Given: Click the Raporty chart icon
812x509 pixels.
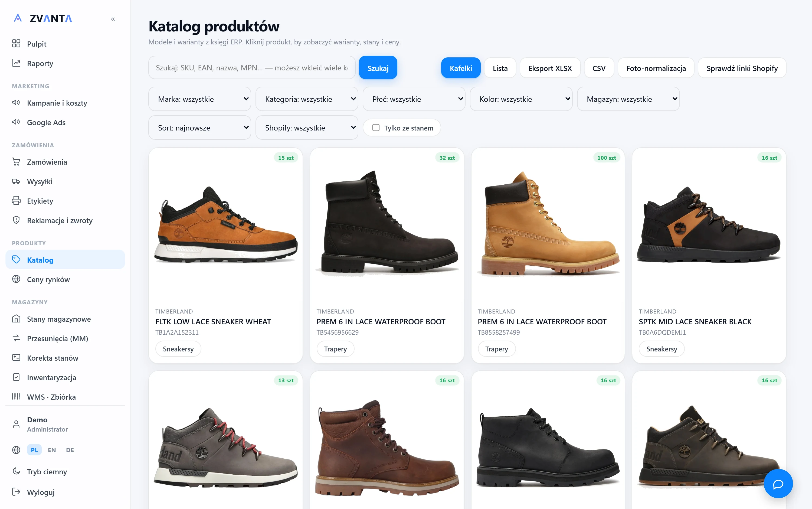Looking at the screenshot, I should 16,63.
